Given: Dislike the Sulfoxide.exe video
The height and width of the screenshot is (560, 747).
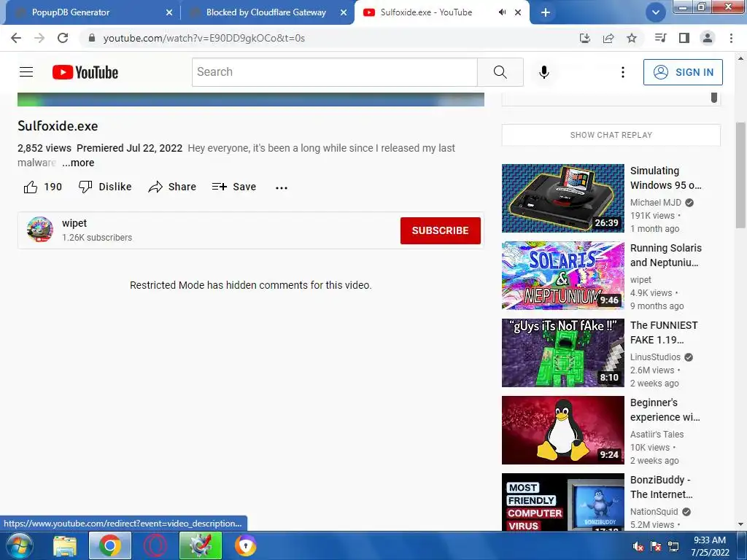Looking at the screenshot, I should pos(105,187).
